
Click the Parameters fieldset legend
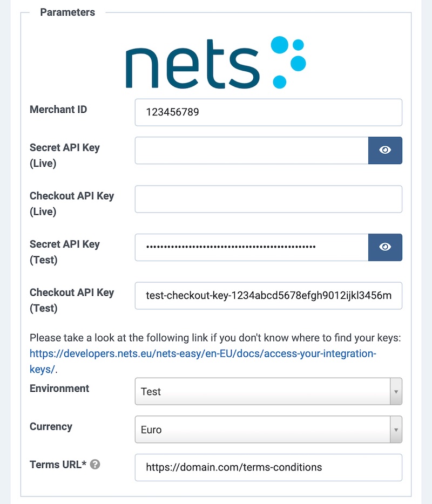[67, 12]
